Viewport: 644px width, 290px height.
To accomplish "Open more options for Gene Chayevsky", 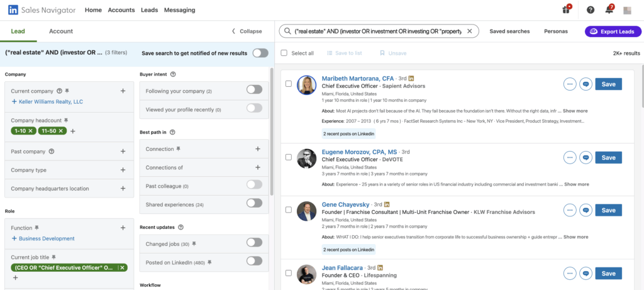I will [570, 210].
